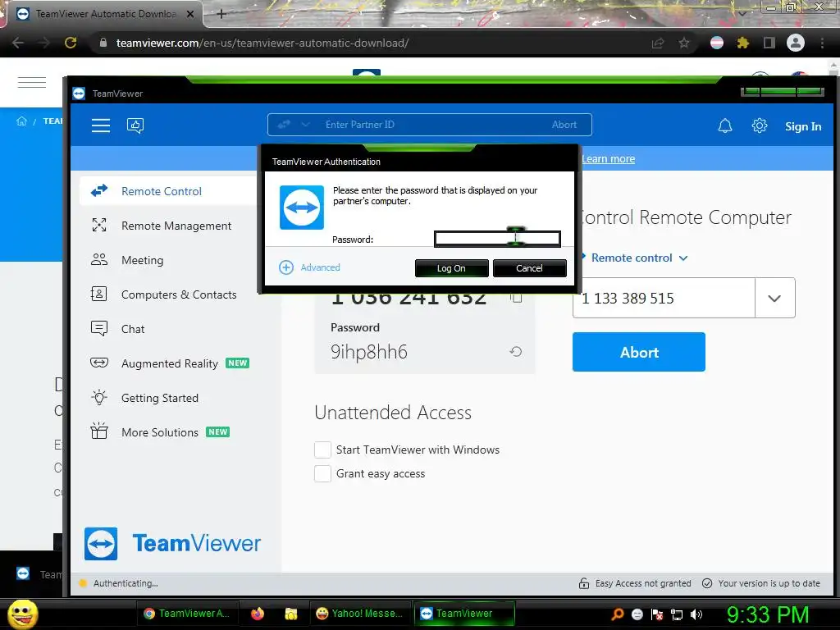This screenshot has width=840, height=630.
Task: Click the partner ID field 1 133 389 515
Action: (x=664, y=298)
